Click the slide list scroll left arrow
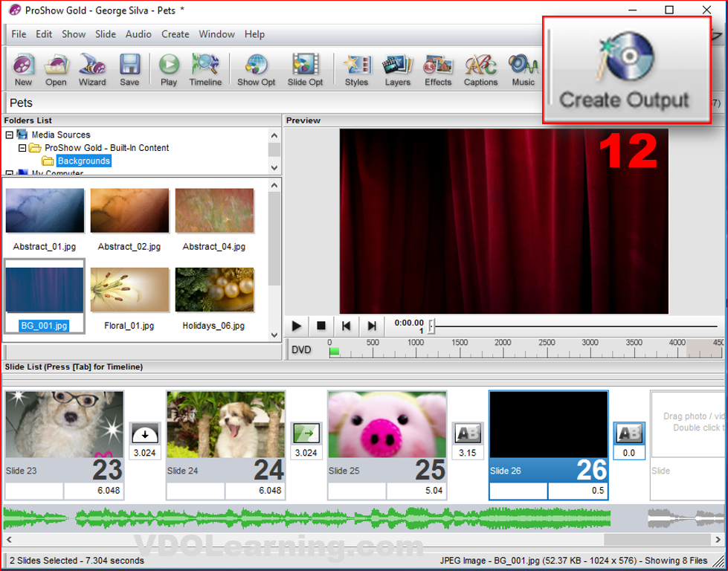Image resolution: width=728 pixels, height=571 pixels. (x=9, y=540)
